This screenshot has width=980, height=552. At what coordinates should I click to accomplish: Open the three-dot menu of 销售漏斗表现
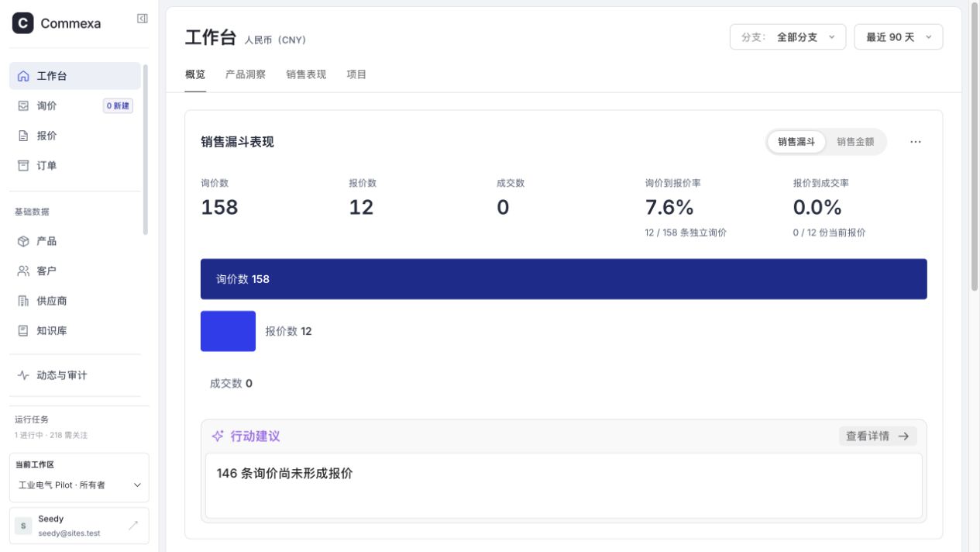pyautogui.click(x=916, y=142)
